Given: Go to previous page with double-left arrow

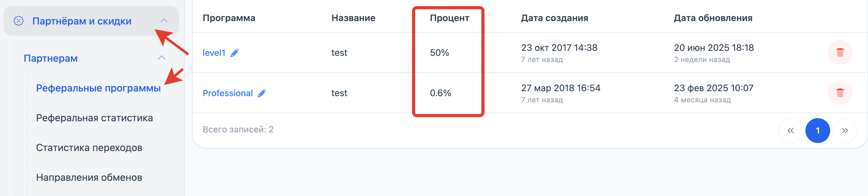Looking at the screenshot, I should pyautogui.click(x=790, y=131).
